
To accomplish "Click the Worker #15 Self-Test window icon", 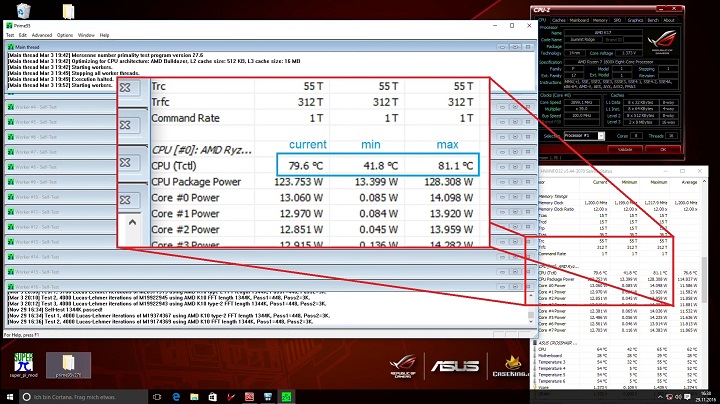I will [x=11, y=272].
